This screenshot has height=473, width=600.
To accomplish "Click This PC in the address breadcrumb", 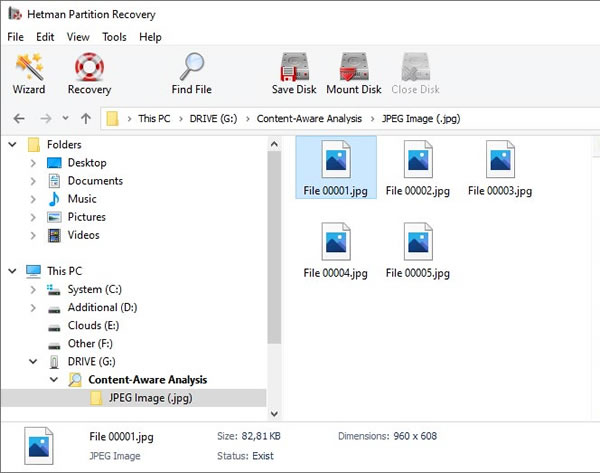I will (154, 119).
